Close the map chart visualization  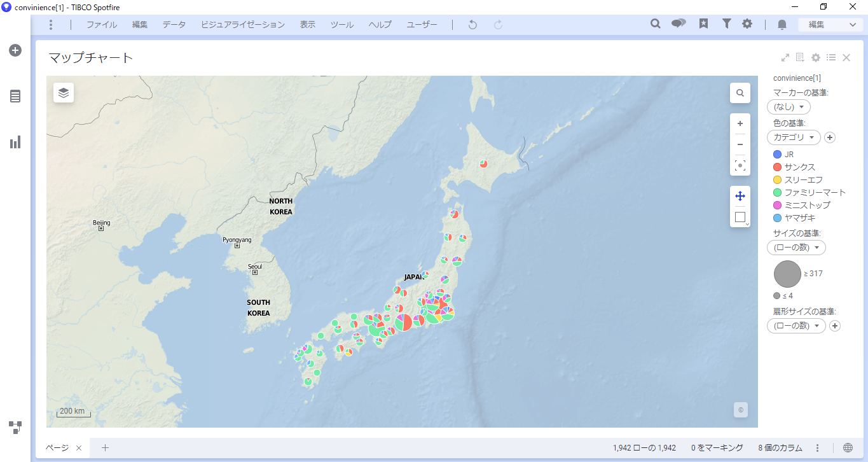pos(846,57)
